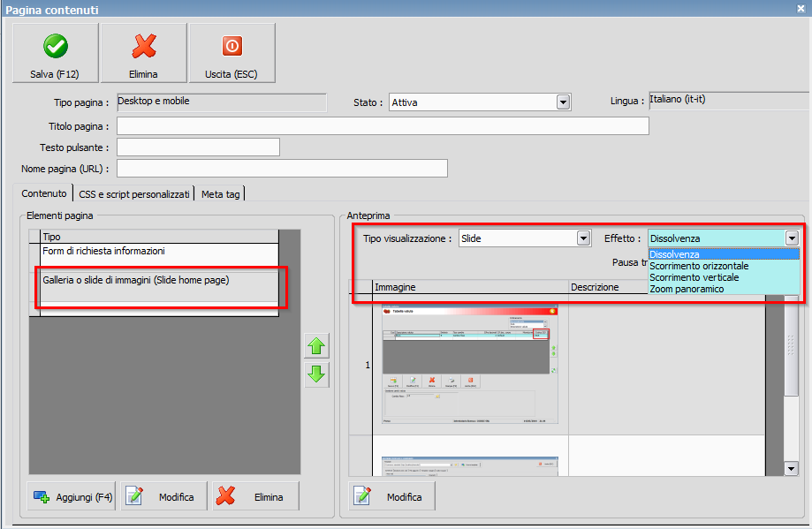Open Tipo visualizzazione dropdown arrow
The width and height of the screenshot is (812, 529).
584,238
